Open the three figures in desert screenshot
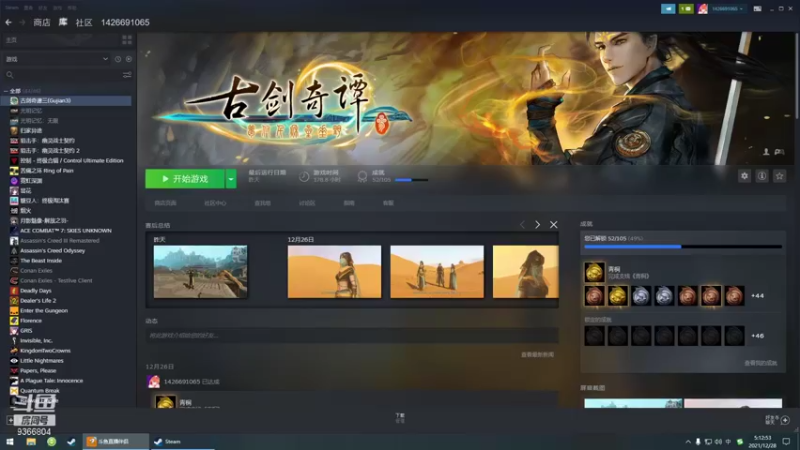Image resolution: width=800 pixels, height=450 pixels. 437,271
